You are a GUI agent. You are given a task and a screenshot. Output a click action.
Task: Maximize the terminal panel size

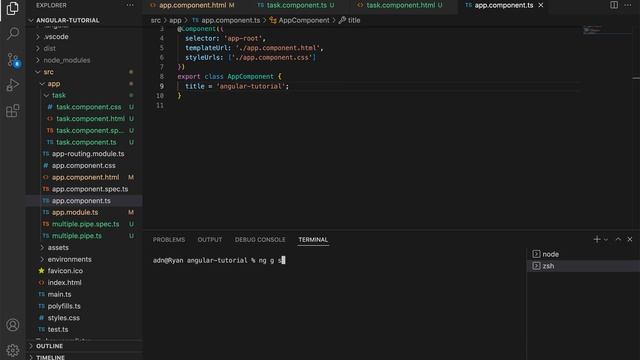pos(618,240)
